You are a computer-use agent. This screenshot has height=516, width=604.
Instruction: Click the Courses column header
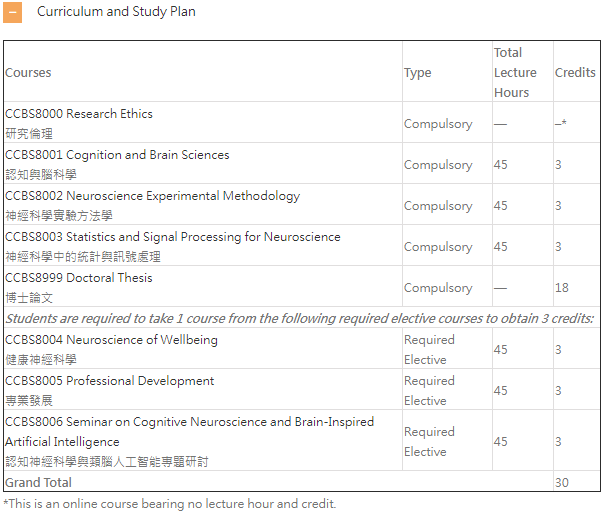pos(28,73)
